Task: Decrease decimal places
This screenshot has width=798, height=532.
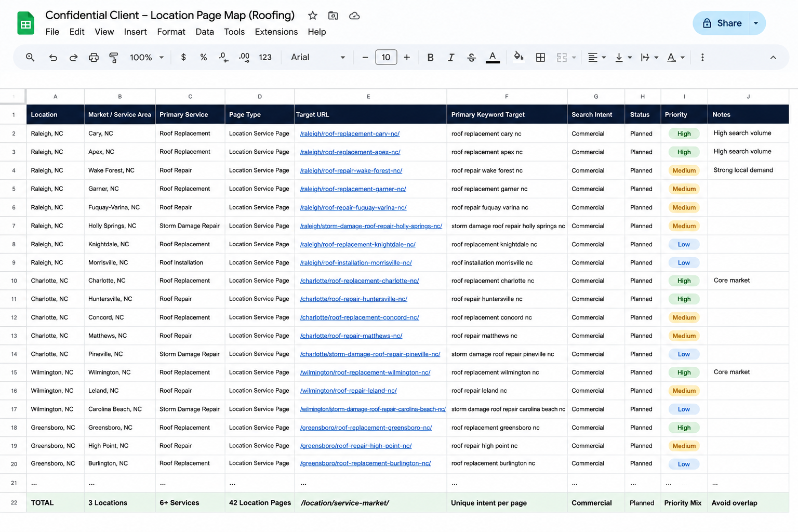Action: click(223, 57)
